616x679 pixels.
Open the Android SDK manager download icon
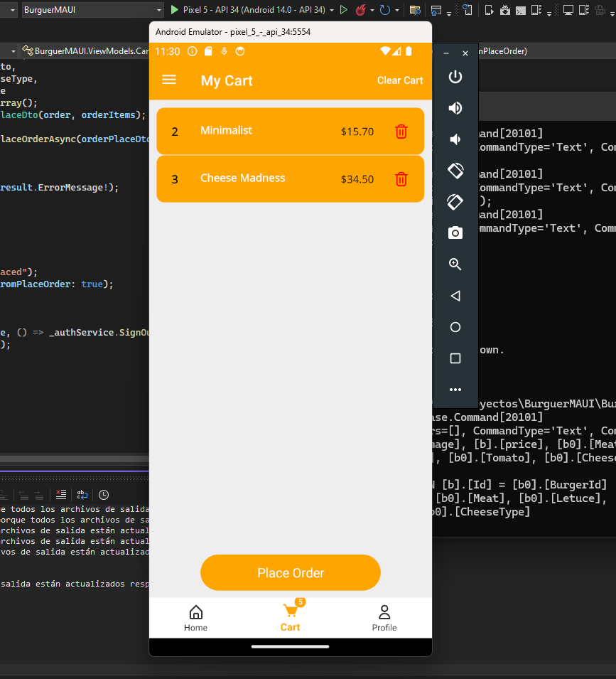coord(505,9)
